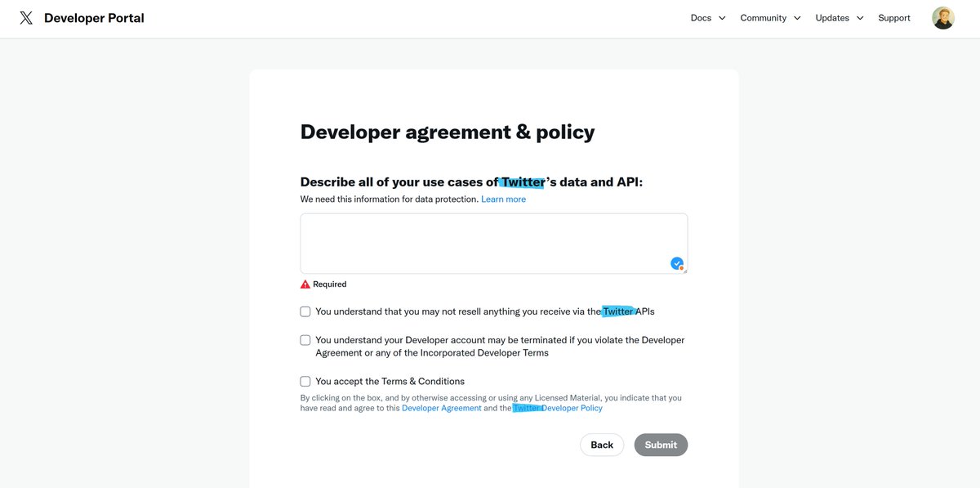
Task: Go to the Support page
Action: [894, 18]
